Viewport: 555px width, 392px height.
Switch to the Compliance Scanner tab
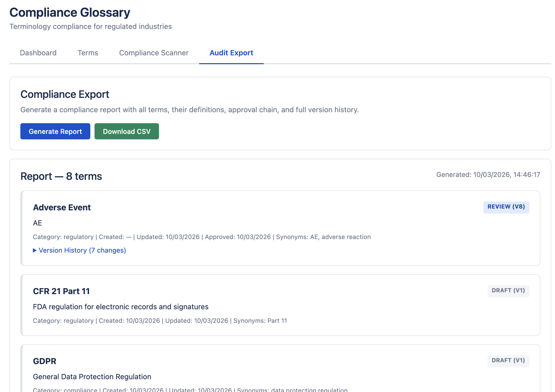point(153,53)
